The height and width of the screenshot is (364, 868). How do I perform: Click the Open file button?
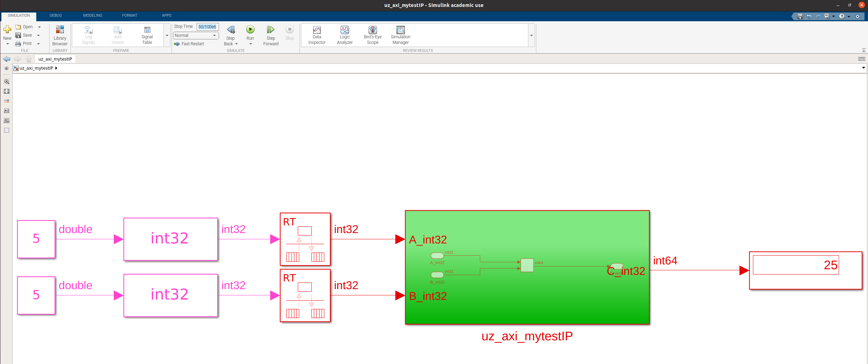[24, 27]
